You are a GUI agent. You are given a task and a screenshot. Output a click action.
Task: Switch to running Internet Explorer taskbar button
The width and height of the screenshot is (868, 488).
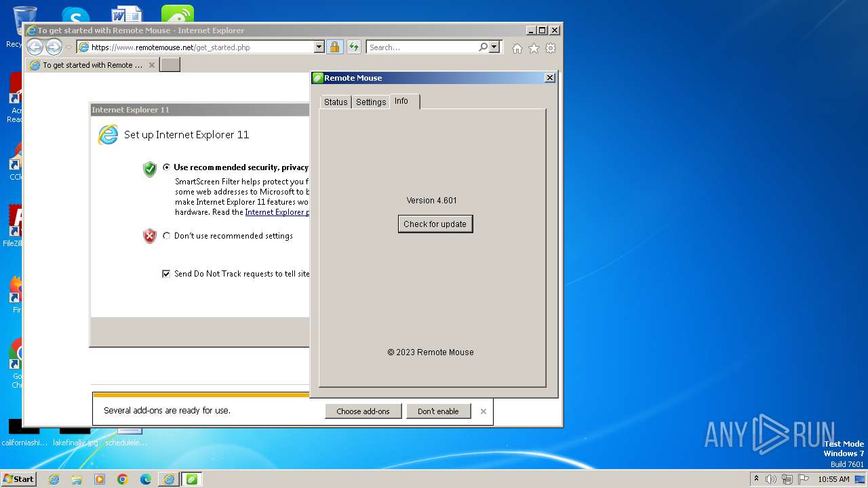coord(169,479)
